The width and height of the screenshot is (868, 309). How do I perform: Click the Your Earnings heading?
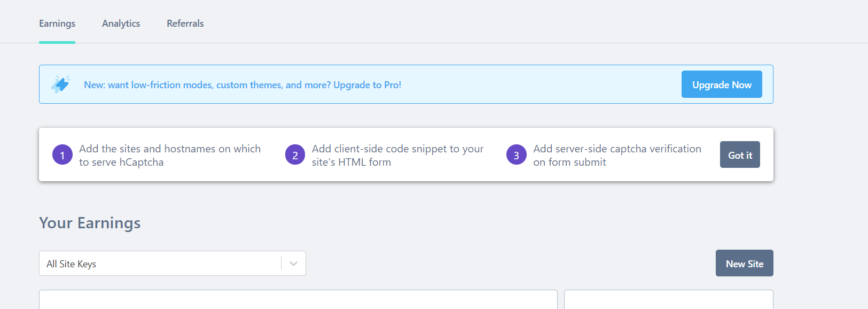pos(90,223)
